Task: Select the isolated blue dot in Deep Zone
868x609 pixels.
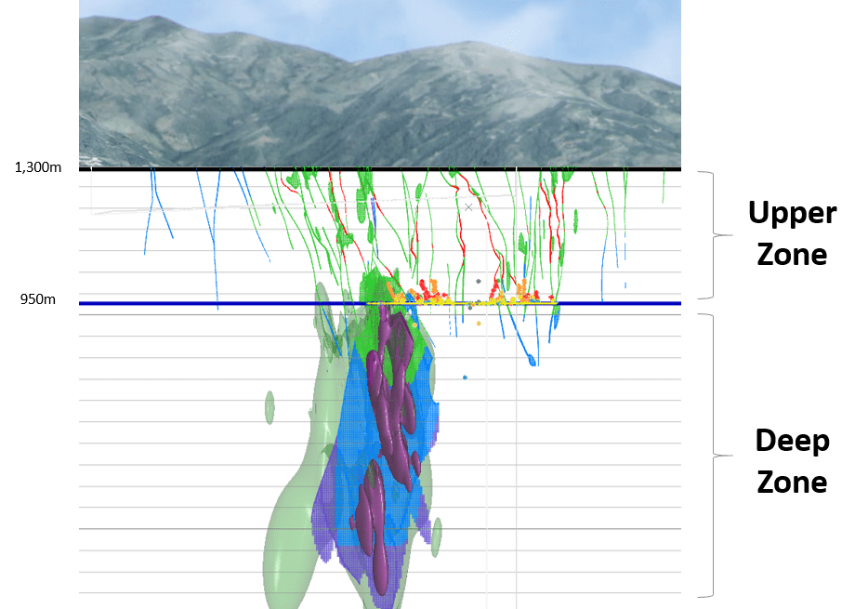Action: coord(465,377)
